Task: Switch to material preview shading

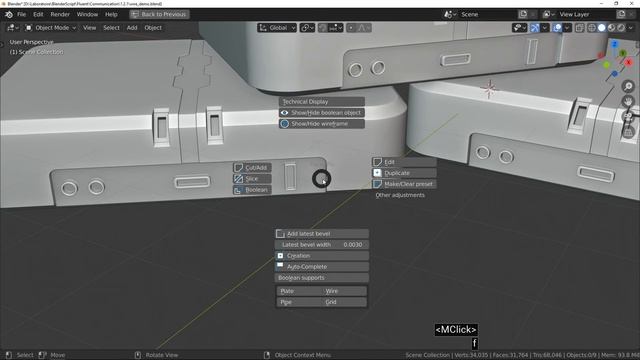Action: [611, 28]
